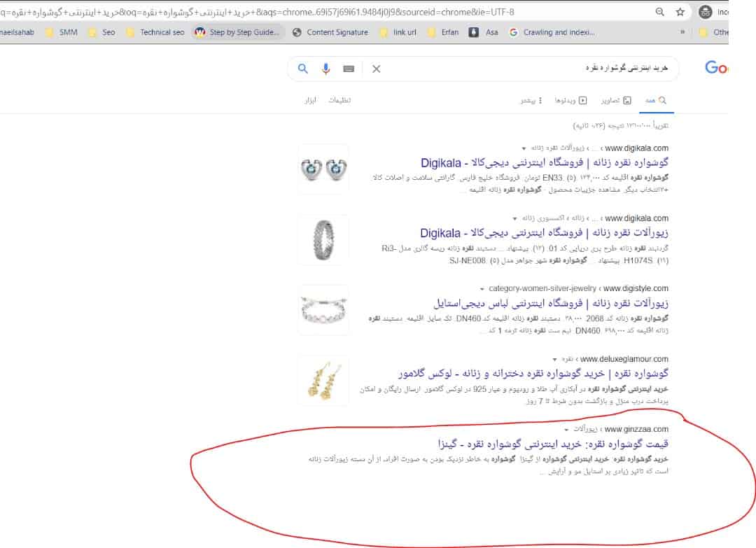Viewport: 756px width, 548px height.
Task: Open the naeilsahab bookmark
Action: tap(17, 32)
